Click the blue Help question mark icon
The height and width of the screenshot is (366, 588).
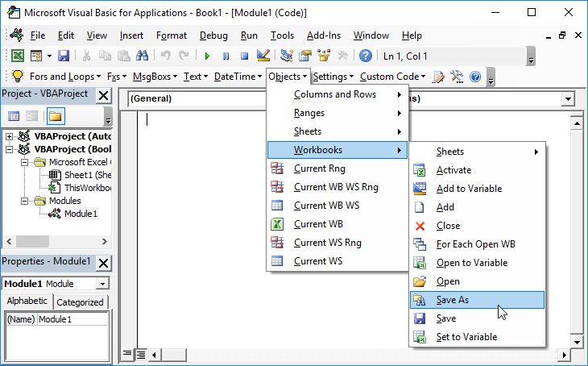(366, 56)
